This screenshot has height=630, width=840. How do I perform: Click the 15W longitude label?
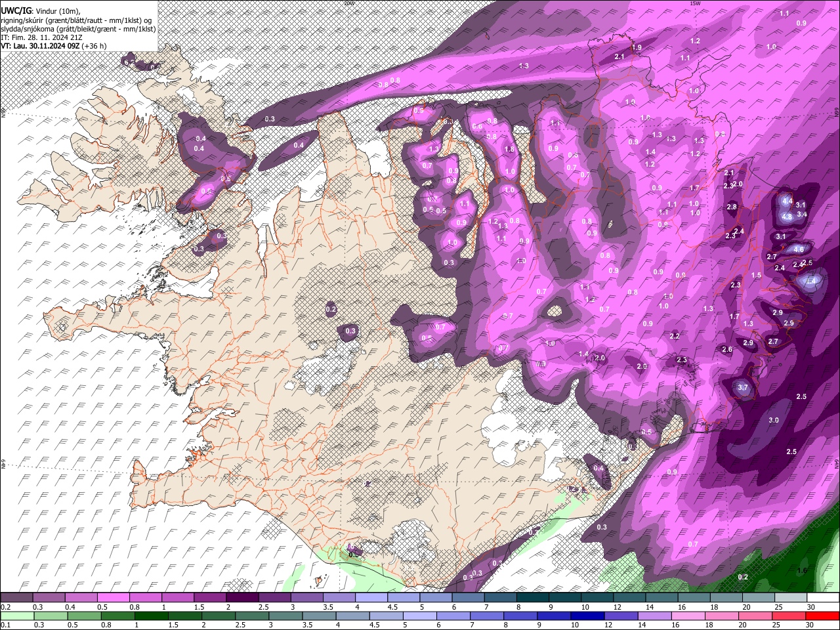pyautogui.click(x=694, y=3)
